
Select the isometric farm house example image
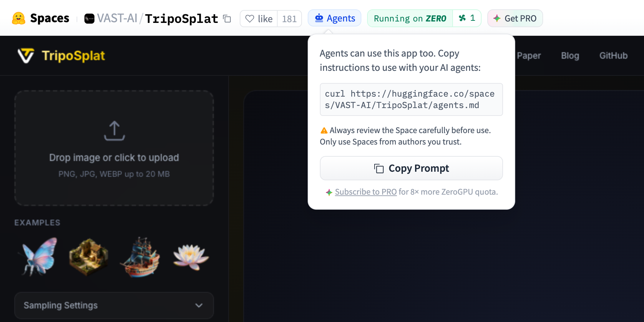pyautogui.click(x=88, y=257)
